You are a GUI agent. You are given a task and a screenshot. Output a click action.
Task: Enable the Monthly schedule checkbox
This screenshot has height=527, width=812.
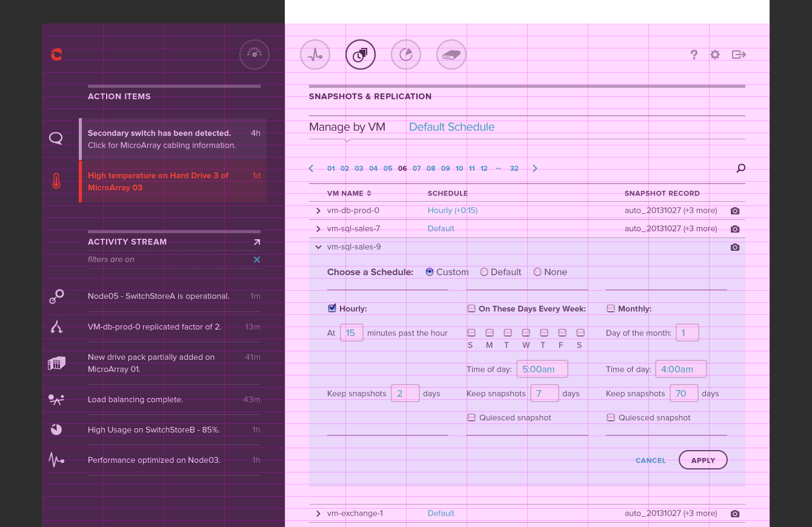coord(611,308)
